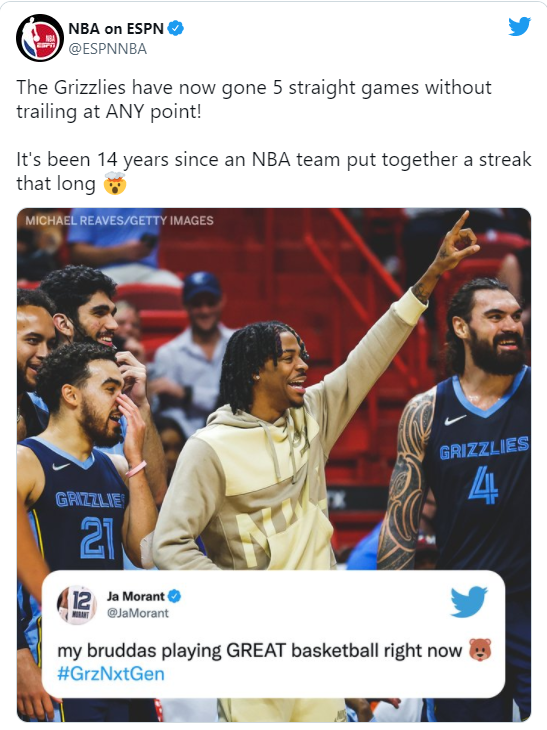This screenshot has height=730, width=547.
Task: Click Ja Morant's jersey 12 avatar
Action: [77, 604]
